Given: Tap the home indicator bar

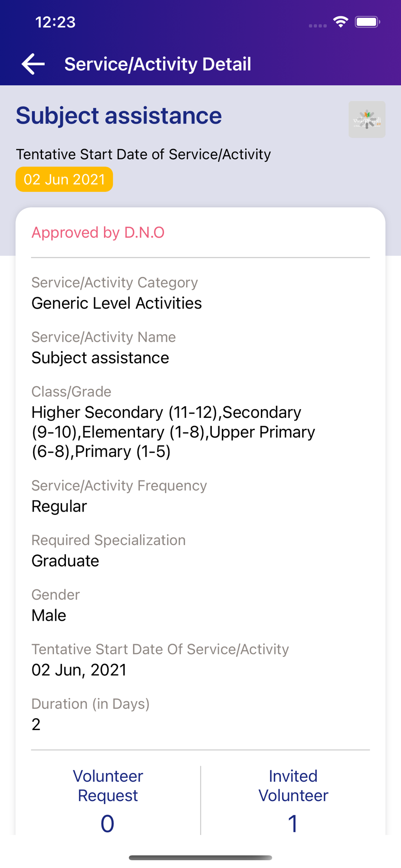Looking at the screenshot, I should click(200, 858).
